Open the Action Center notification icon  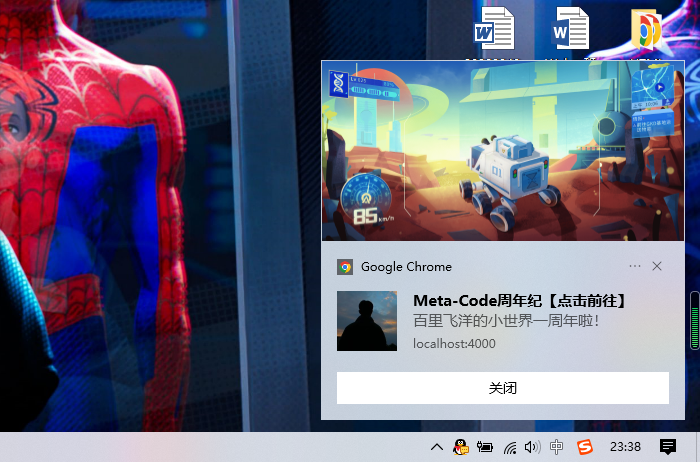[x=668, y=447]
